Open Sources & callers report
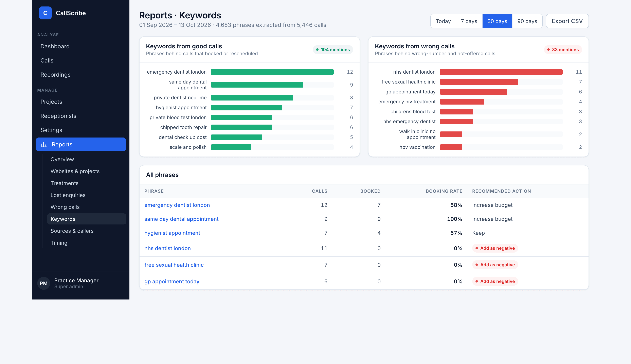Viewport: 631px width, 364px height. tap(87, 231)
